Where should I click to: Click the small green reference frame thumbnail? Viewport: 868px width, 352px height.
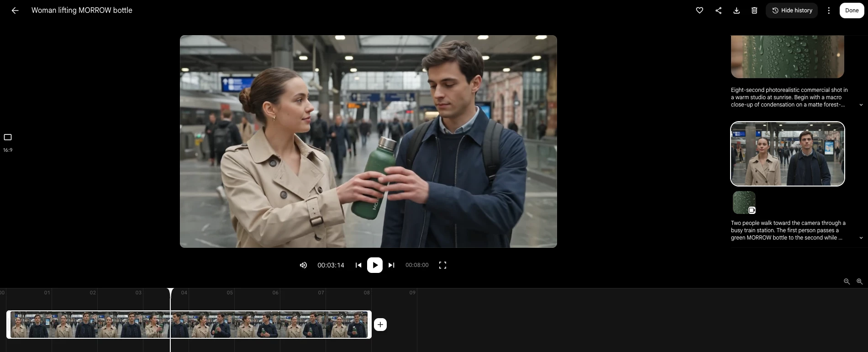[744, 203]
